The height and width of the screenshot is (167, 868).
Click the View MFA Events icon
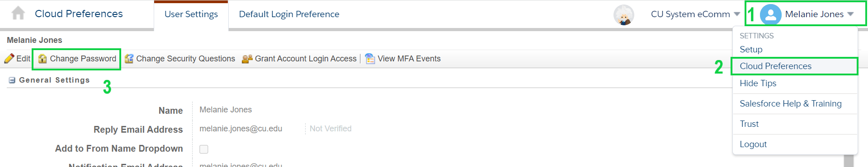(370, 59)
